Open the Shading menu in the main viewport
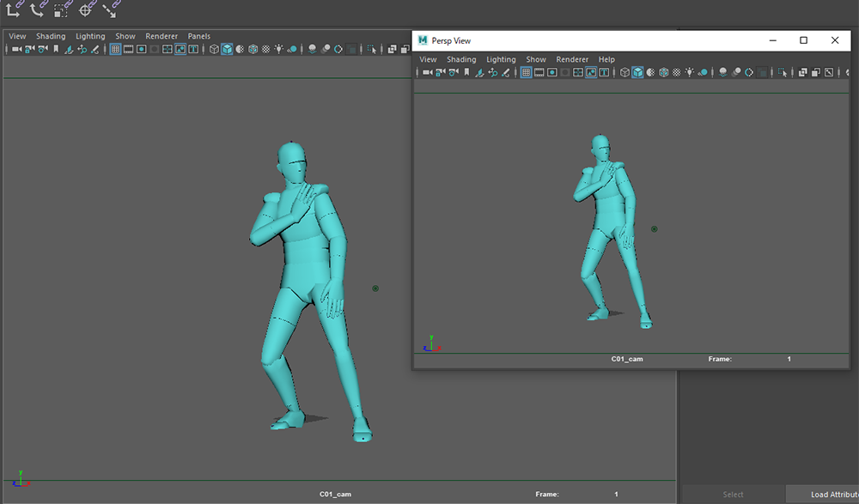Screen dimensions: 859x504 (x=51, y=36)
